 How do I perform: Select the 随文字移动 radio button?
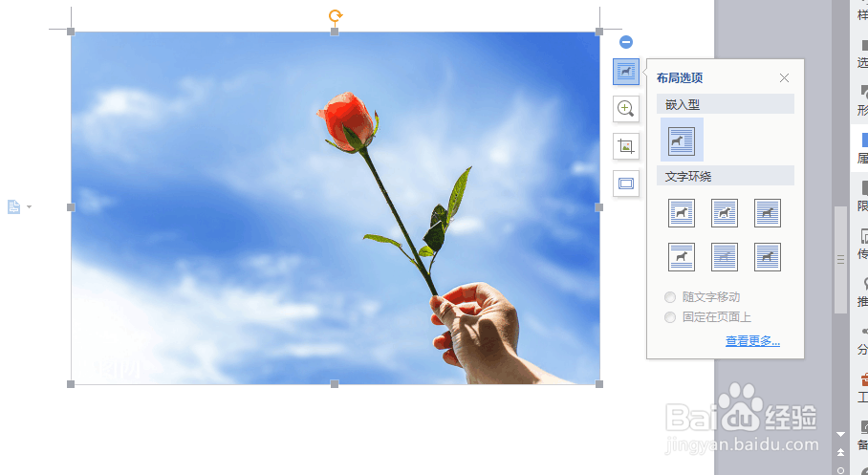[670, 297]
